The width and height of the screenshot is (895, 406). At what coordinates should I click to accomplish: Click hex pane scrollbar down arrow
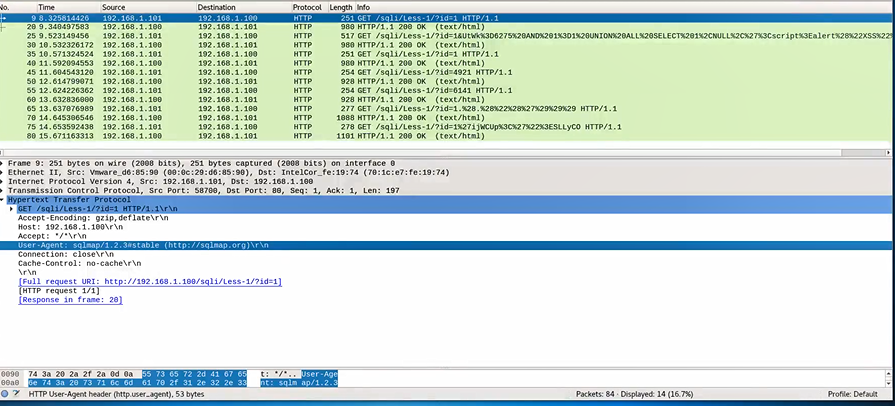tap(889, 383)
